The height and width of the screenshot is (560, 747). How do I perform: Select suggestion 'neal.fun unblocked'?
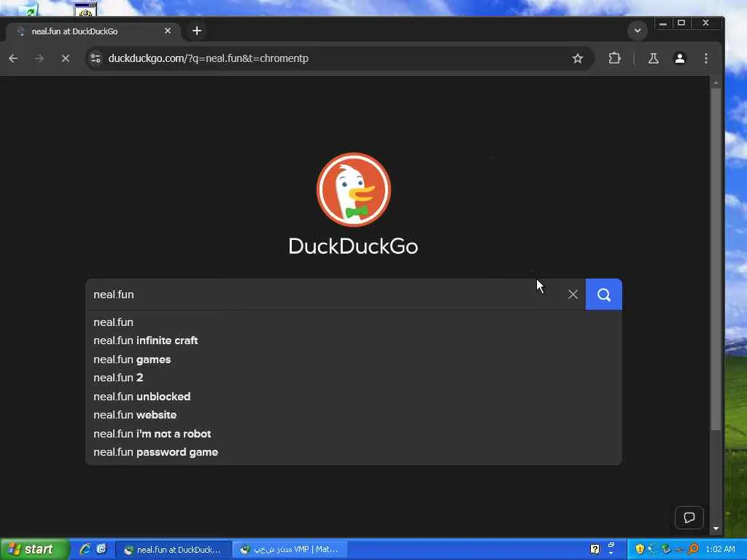354,397
